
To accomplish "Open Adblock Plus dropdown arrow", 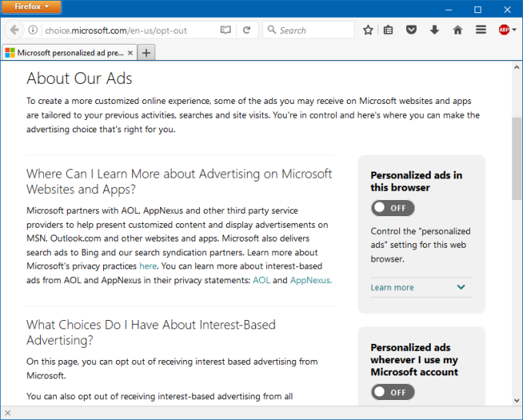I will [515, 30].
